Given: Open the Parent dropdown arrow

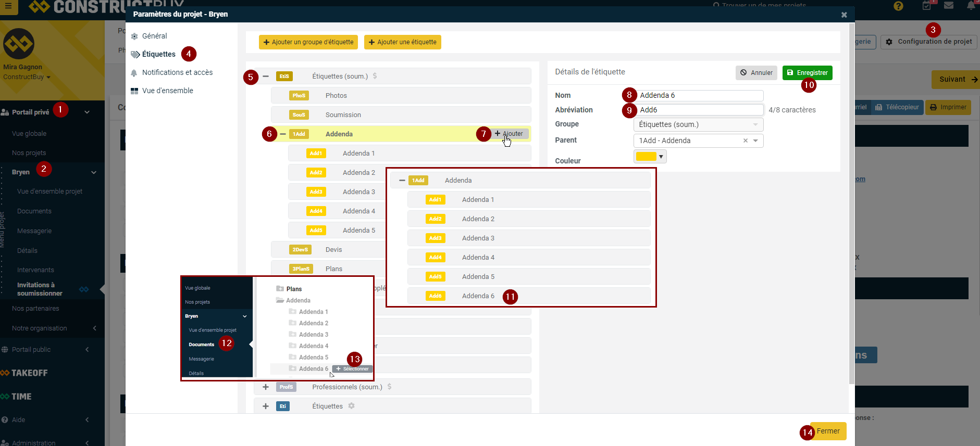Looking at the screenshot, I should coord(755,141).
